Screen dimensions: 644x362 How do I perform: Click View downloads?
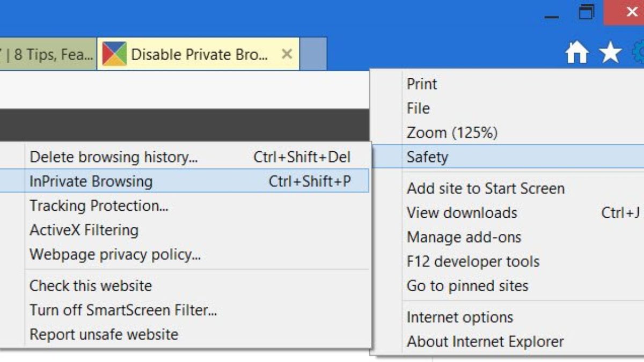(x=462, y=213)
